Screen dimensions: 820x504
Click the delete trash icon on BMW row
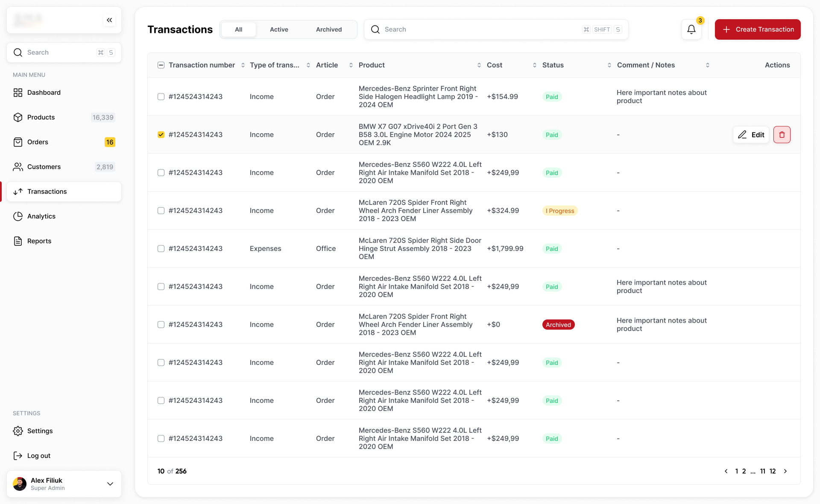(782, 134)
